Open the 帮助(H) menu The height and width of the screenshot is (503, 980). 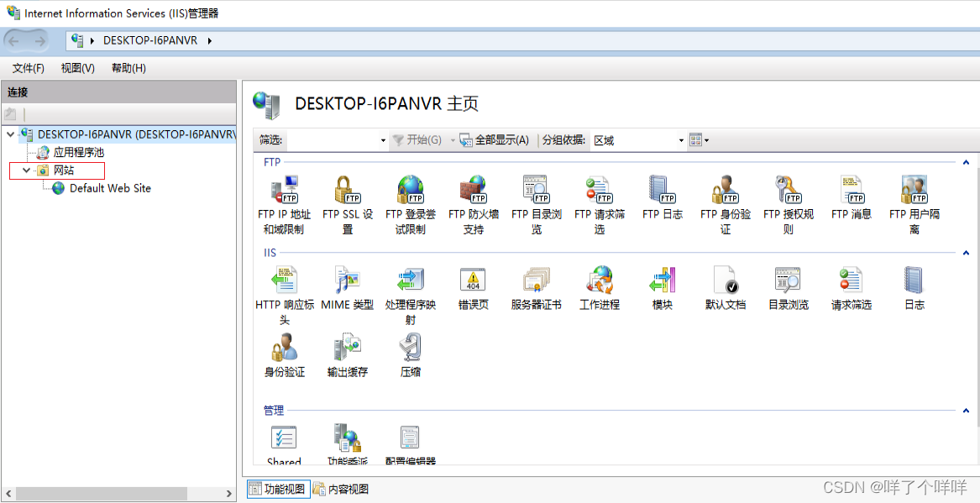click(x=128, y=68)
